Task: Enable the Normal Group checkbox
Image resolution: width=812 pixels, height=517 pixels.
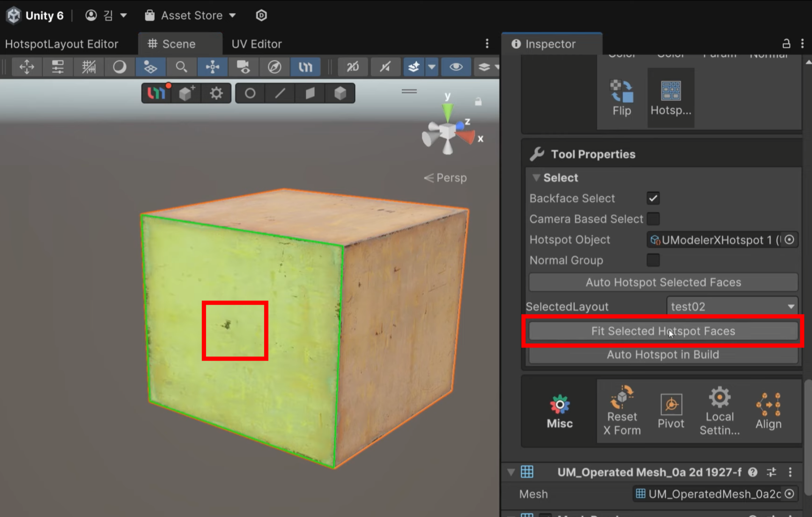Action: pyautogui.click(x=653, y=260)
